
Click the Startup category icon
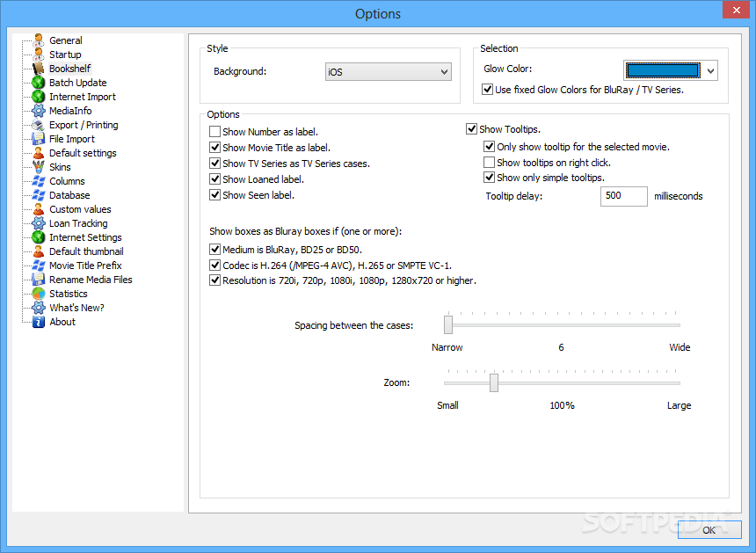tap(39, 55)
